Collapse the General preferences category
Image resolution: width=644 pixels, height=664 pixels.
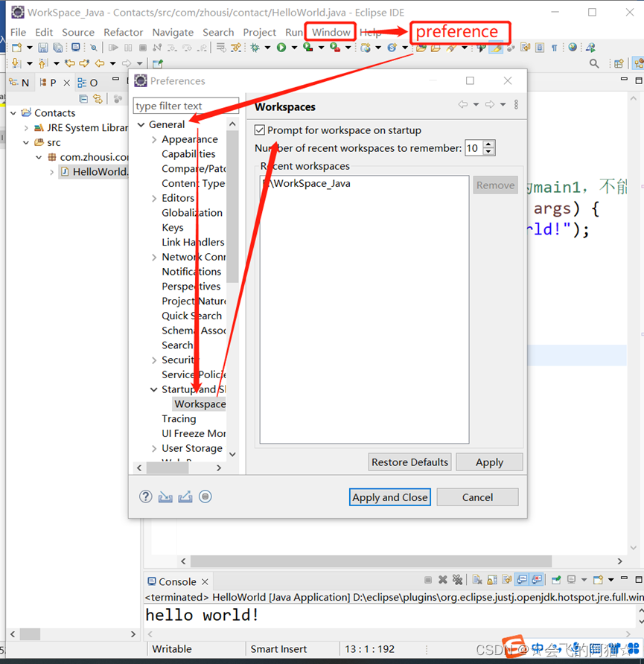[x=141, y=124]
